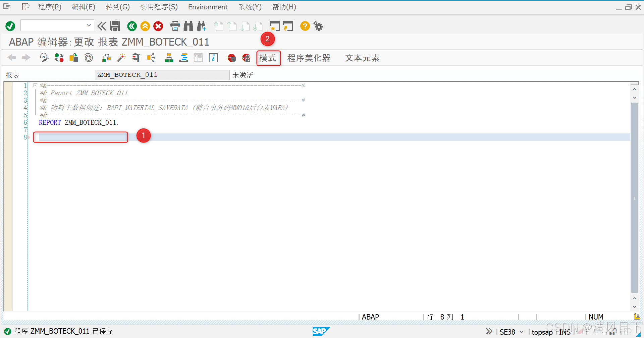Click the red Cancel icon
The width and height of the screenshot is (644, 338).
point(158,26)
